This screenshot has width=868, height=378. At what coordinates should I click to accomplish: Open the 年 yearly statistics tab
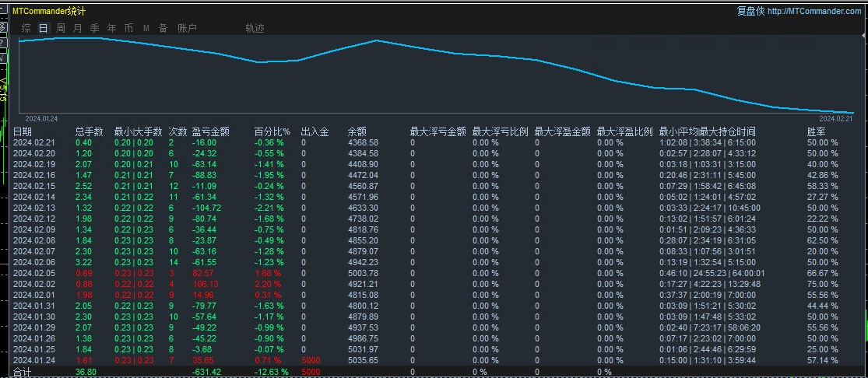(x=112, y=28)
